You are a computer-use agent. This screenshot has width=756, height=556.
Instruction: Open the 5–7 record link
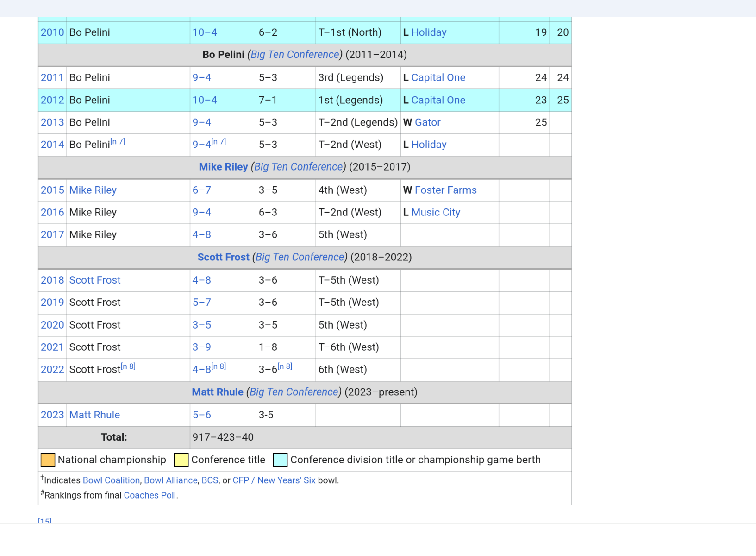pos(202,302)
